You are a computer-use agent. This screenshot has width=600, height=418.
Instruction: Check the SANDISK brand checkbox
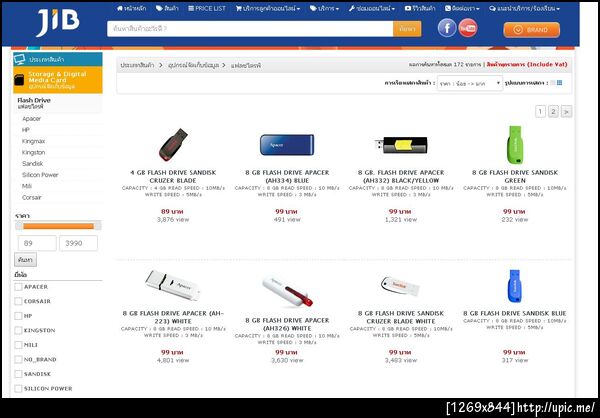[x=18, y=374]
